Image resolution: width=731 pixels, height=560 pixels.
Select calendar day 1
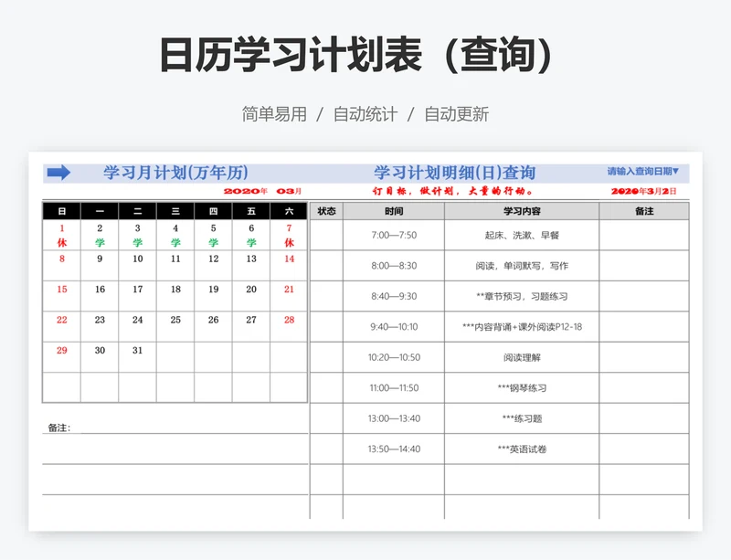click(x=61, y=235)
